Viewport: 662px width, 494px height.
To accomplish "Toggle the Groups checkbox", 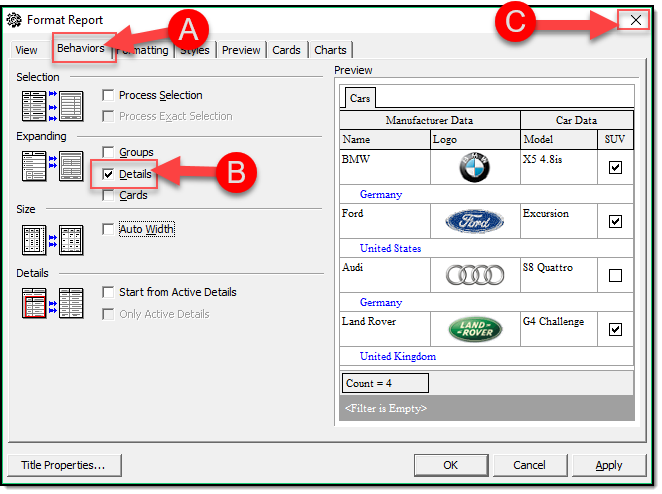I will coord(108,152).
